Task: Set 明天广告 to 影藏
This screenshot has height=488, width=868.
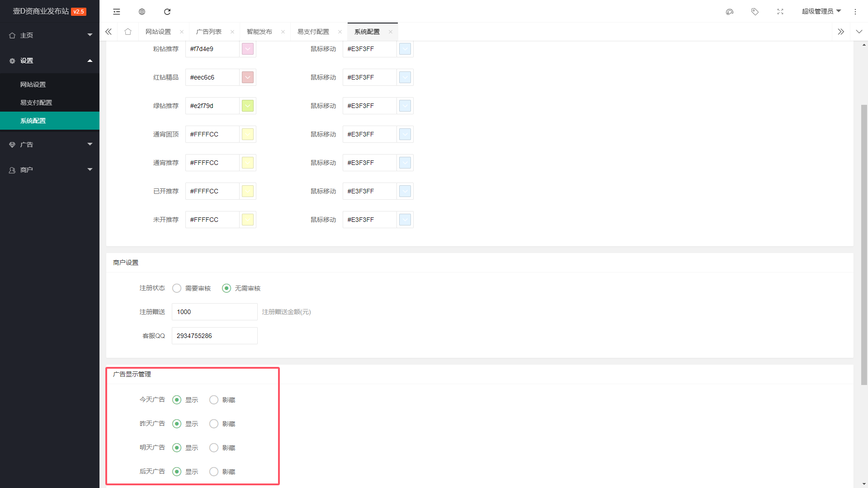Action: click(213, 447)
